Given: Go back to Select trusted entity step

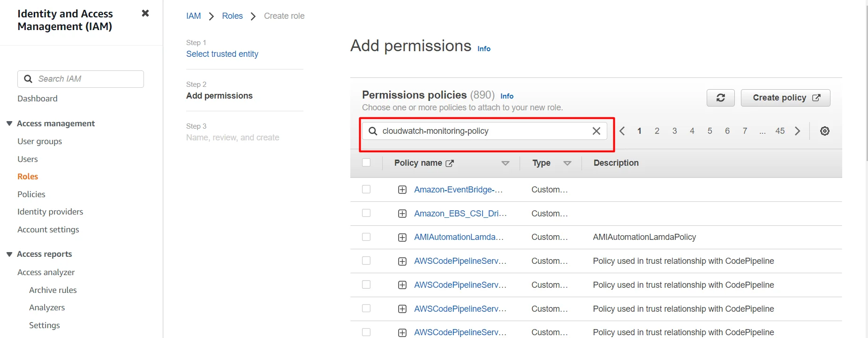Looking at the screenshot, I should pos(222,54).
